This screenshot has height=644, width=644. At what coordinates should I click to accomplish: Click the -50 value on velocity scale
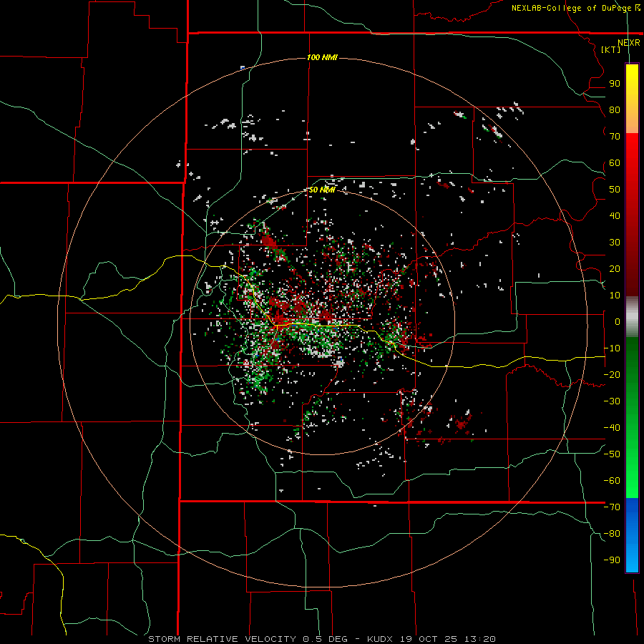click(612, 454)
